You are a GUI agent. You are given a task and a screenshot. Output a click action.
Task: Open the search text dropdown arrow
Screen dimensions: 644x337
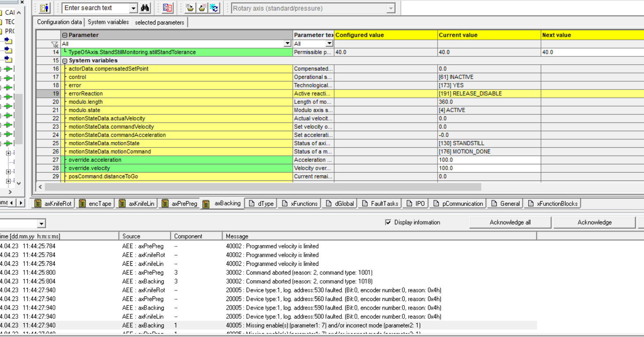point(133,8)
